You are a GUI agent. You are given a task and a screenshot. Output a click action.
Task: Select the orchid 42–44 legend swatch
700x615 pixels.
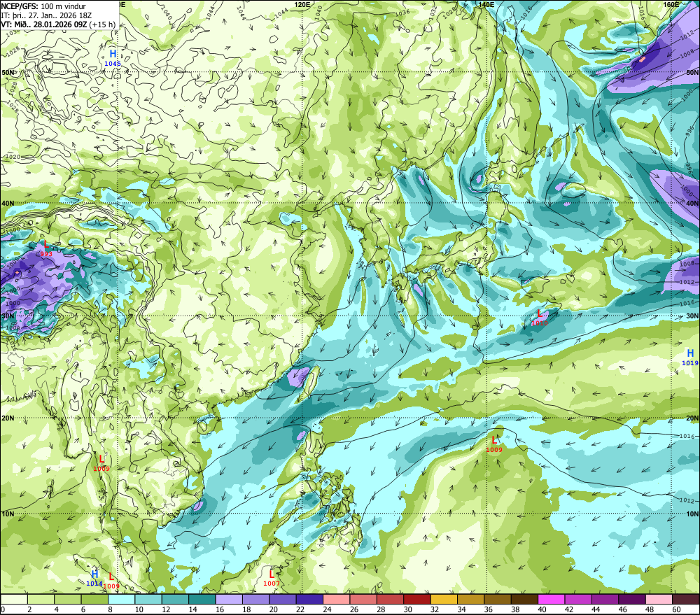[578, 599]
